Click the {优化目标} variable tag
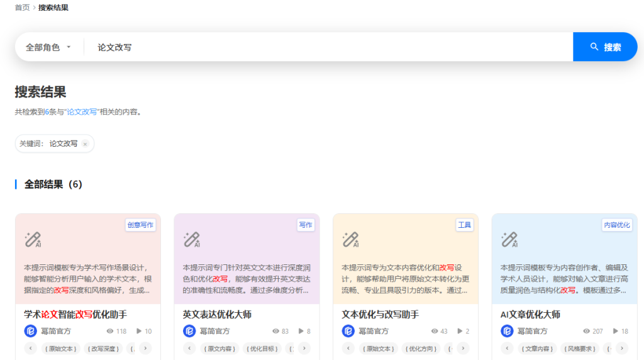The image size is (644, 360). 262,349
